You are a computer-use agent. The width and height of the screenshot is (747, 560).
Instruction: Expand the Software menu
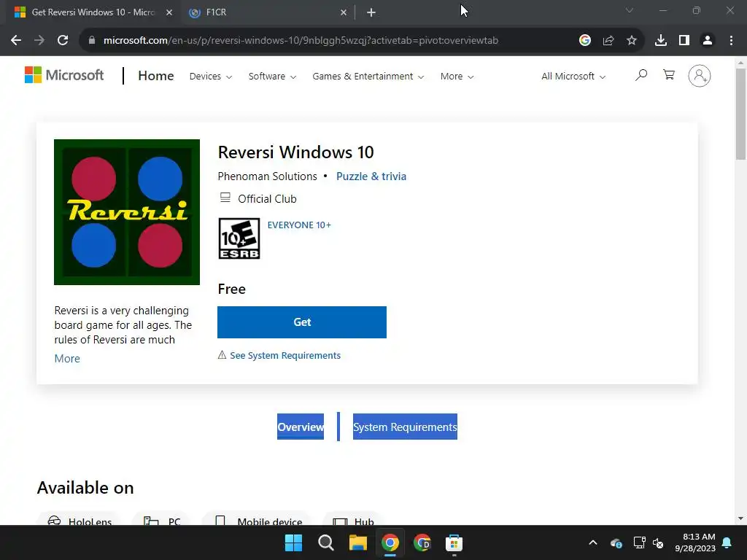(272, 76)
